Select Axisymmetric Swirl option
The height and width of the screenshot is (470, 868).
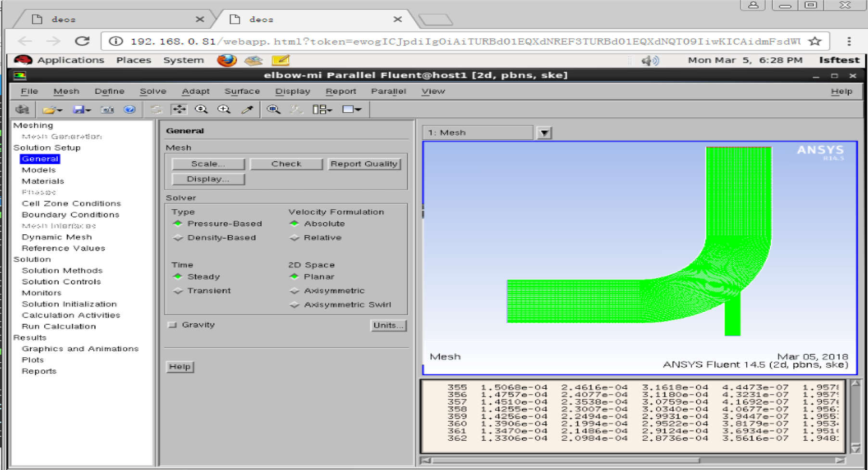click(x=294, y=305)
